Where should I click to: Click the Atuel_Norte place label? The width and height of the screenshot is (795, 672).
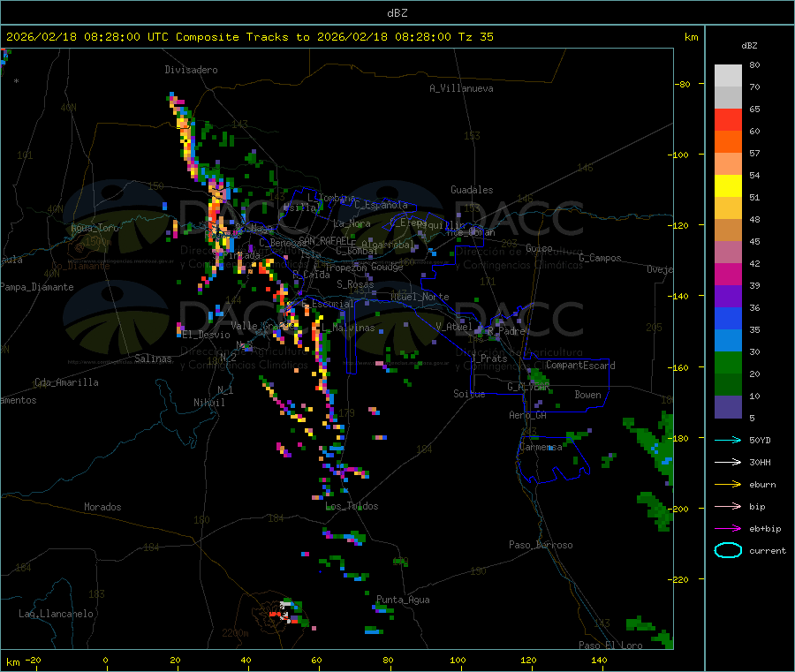420,297
